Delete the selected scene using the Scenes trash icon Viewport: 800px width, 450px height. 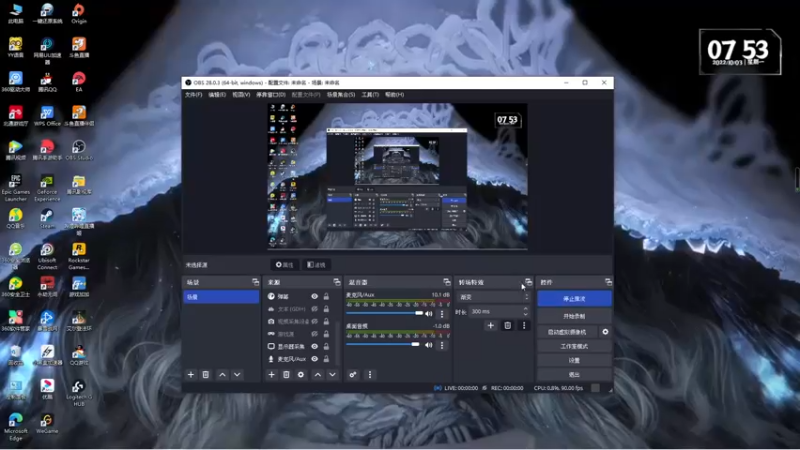pos(206,374)
